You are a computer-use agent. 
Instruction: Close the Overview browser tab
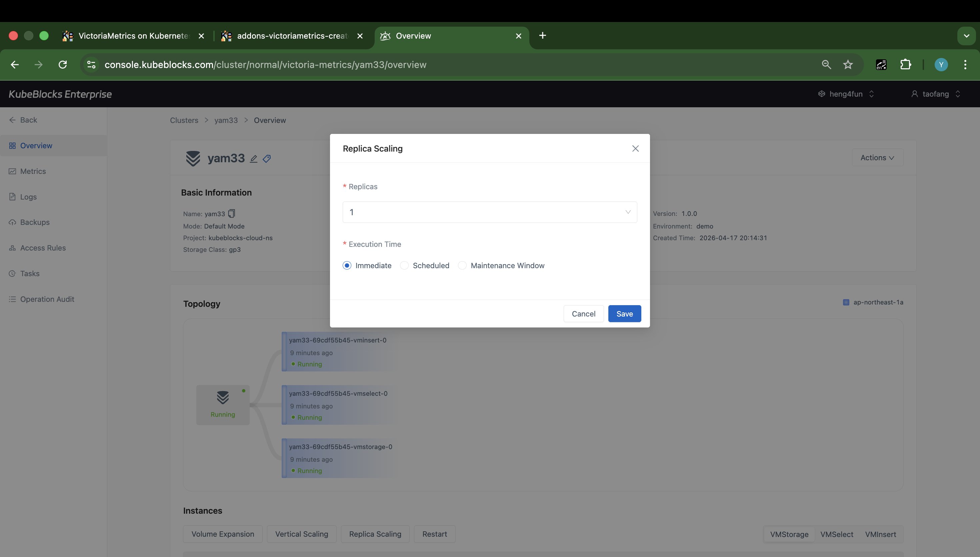coord(519,36)
